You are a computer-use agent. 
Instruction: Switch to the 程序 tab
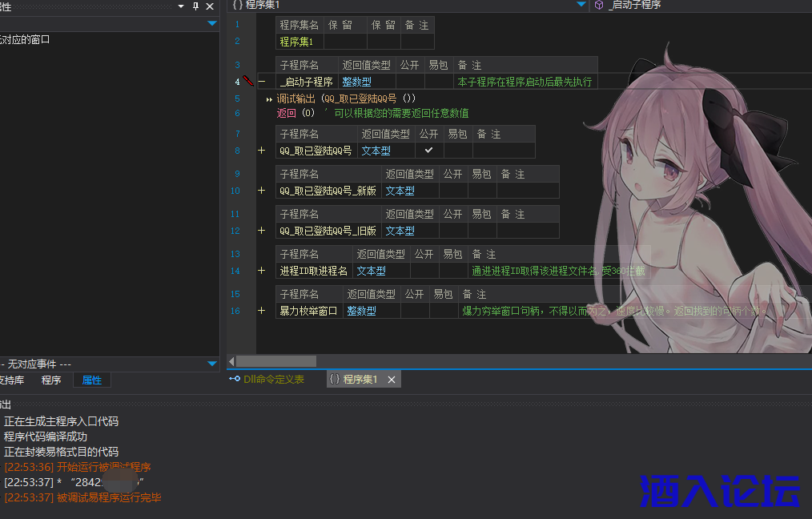(x=50, y=380)
